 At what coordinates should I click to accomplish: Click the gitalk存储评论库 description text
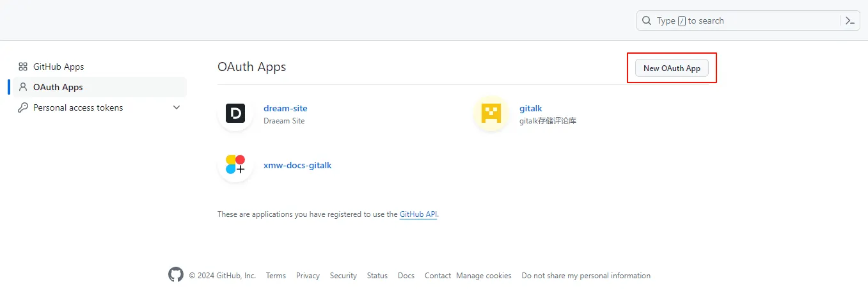[548, 120]
